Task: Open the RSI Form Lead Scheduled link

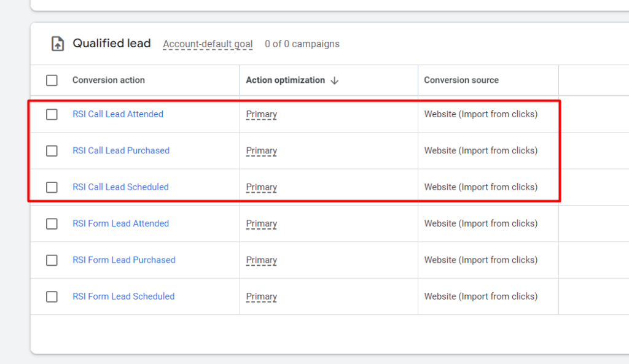Action: (123, 296)
